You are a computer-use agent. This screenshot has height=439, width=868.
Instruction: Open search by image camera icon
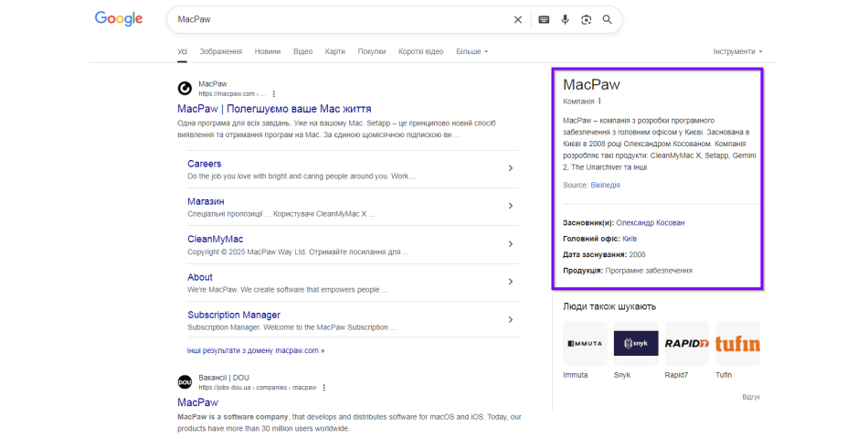[x=586, y=19]
